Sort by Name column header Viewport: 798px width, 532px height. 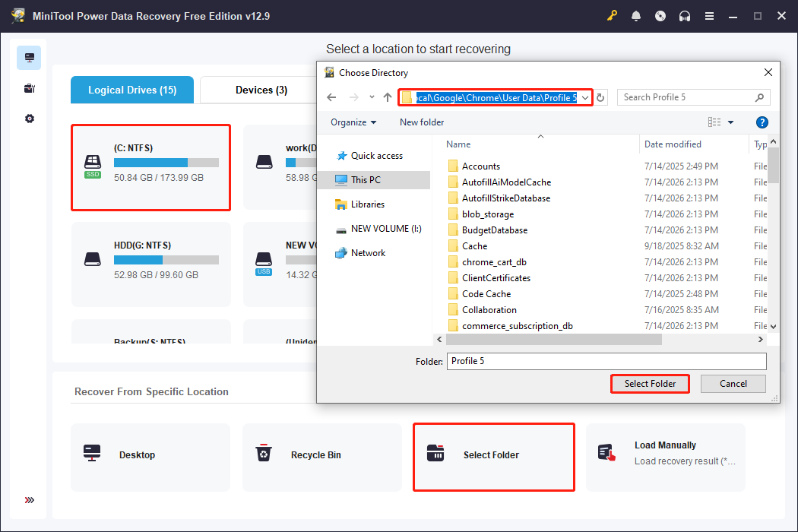540,144
